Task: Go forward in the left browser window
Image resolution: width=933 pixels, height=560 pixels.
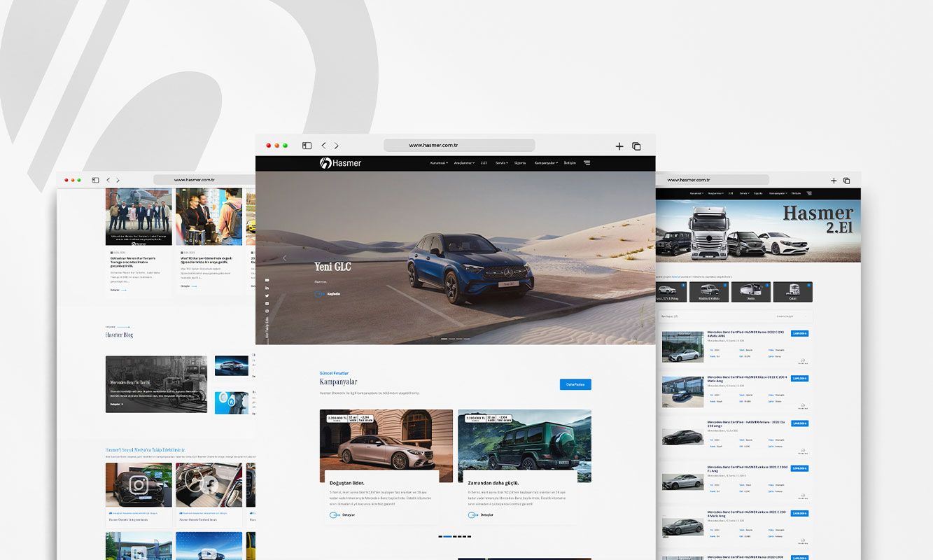Action: pyautogui.click(x=118, y=180)
